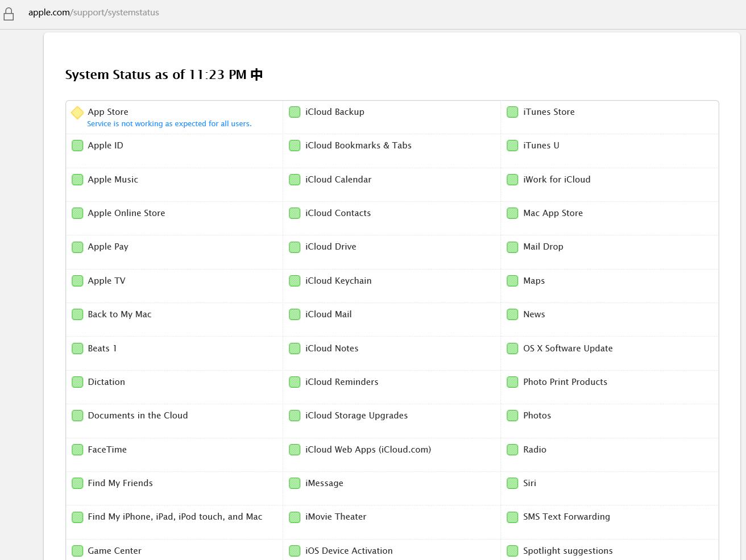This screenshot has height=560, width=746.
Task: Click the browser padlock security icon
Action: (x=9, y=14)
